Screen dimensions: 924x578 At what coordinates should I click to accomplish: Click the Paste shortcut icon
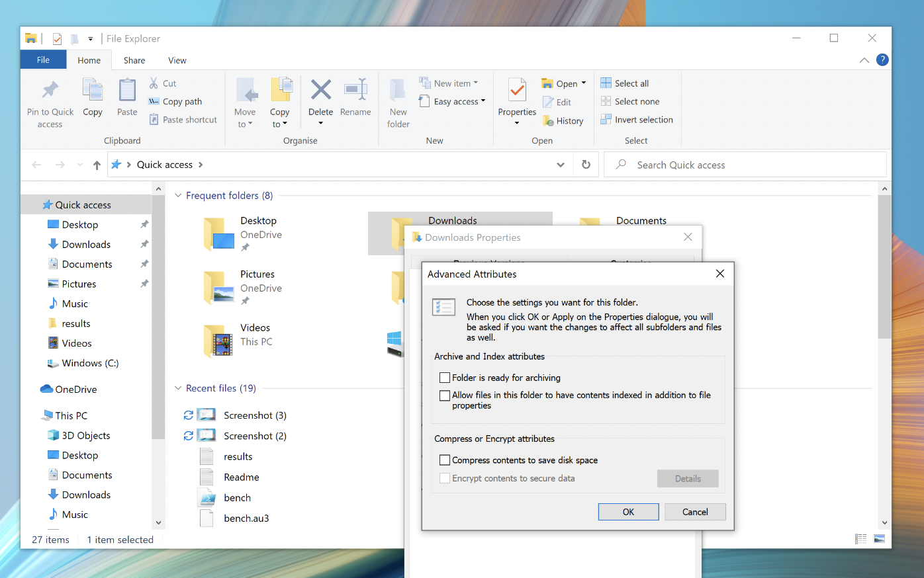[x=183, y=119]
